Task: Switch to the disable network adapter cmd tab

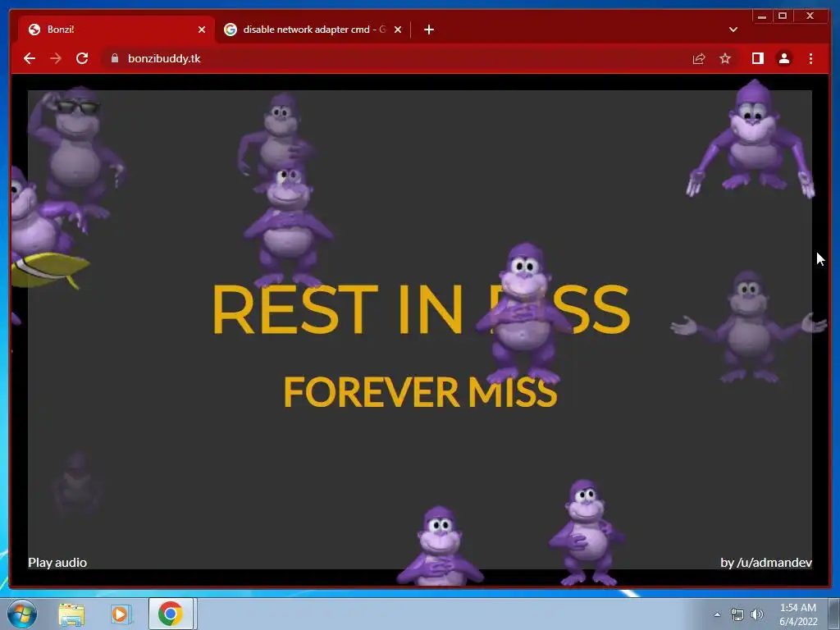Action: click(313, 30)
